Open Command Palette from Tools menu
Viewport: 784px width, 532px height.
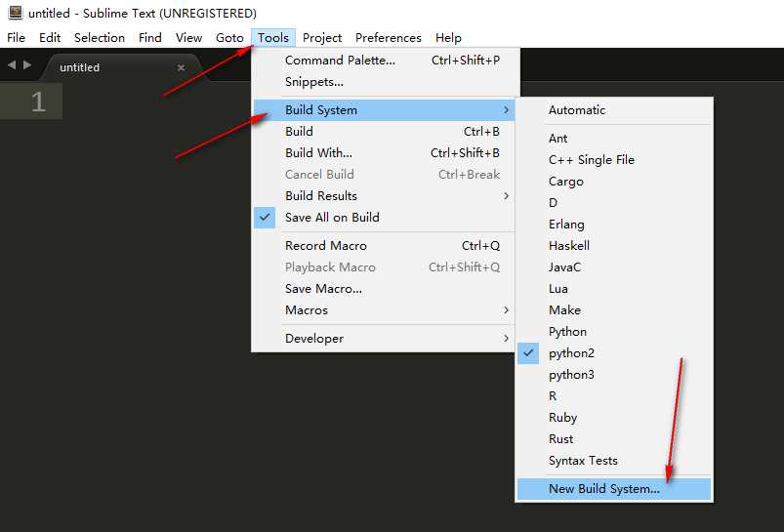point(340,61)
